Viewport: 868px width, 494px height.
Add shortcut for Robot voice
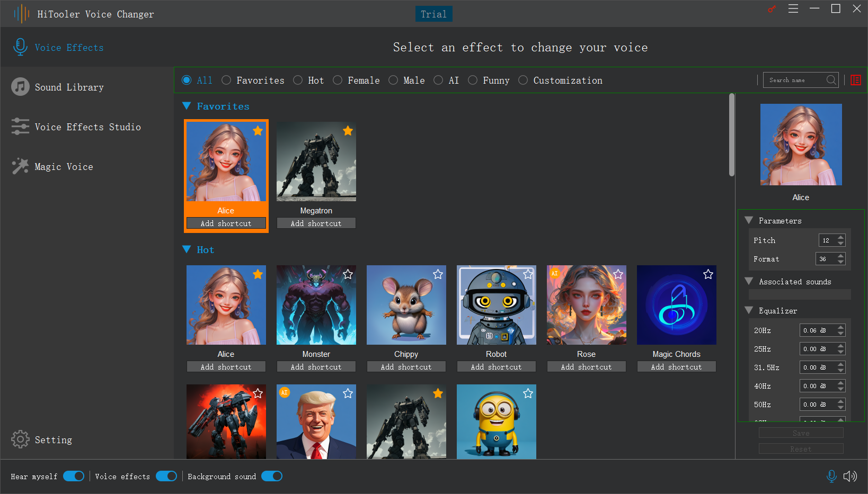coord(497,367)
